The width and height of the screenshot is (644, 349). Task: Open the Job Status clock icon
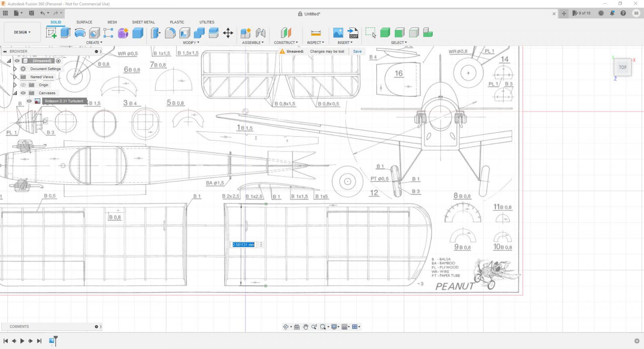601,13
